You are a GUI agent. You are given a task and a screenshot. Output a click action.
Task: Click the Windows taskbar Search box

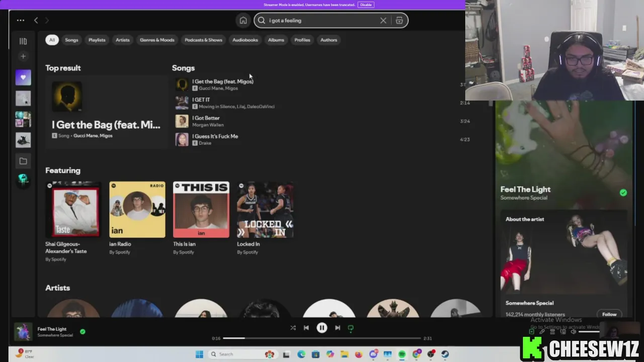(243, 354)
